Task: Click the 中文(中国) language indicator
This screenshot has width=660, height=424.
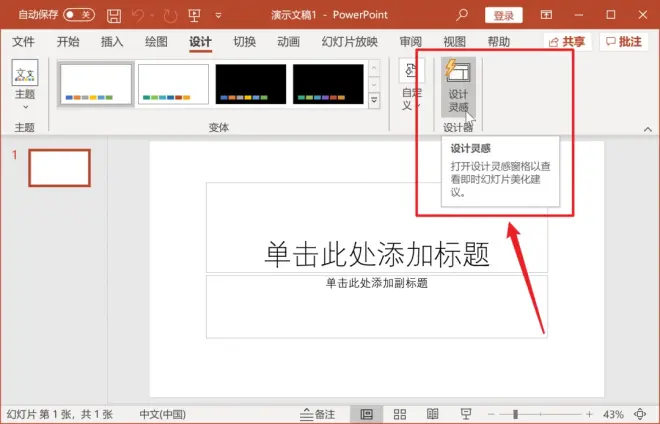Action: pyautogui.click(x=162, y=414)
